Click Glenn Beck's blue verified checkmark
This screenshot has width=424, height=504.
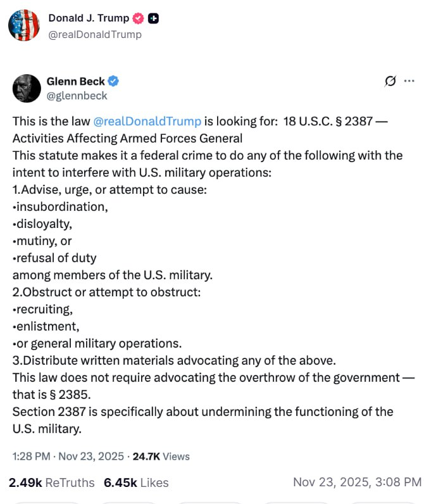pos(114,81)
